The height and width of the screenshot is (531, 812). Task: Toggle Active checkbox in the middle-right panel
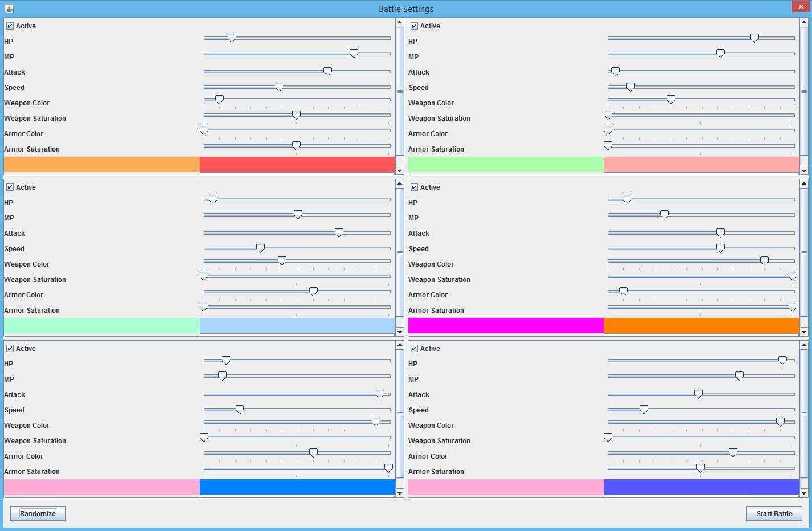point(414,187)
